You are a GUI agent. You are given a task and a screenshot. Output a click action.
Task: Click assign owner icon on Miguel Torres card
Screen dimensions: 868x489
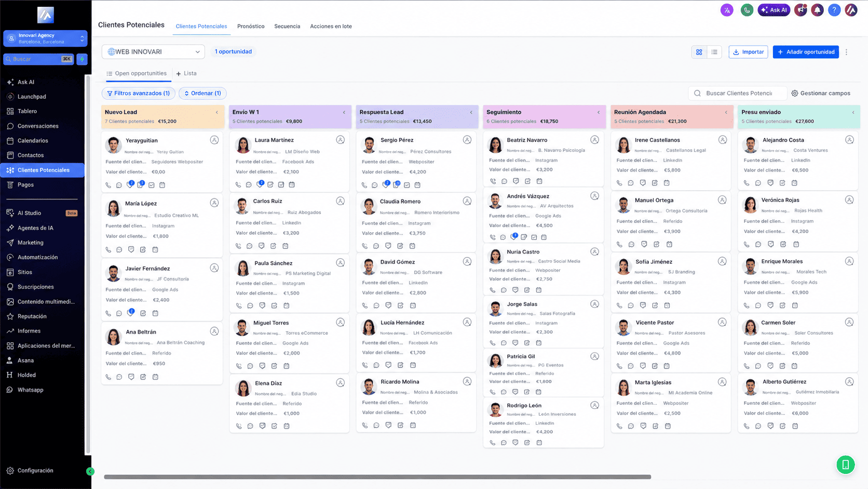tap(340, 322)
